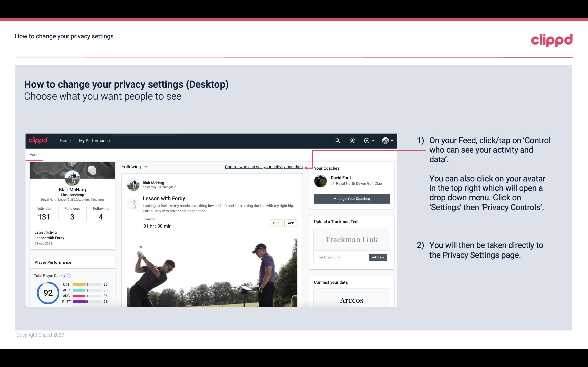Click the Trackman Link input field

click(341, 257)
